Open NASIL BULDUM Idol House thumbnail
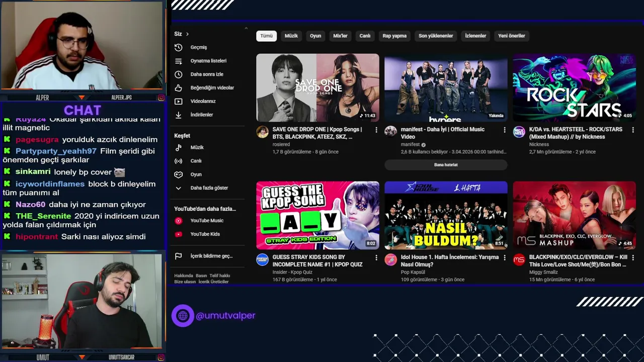 (446, 215)
